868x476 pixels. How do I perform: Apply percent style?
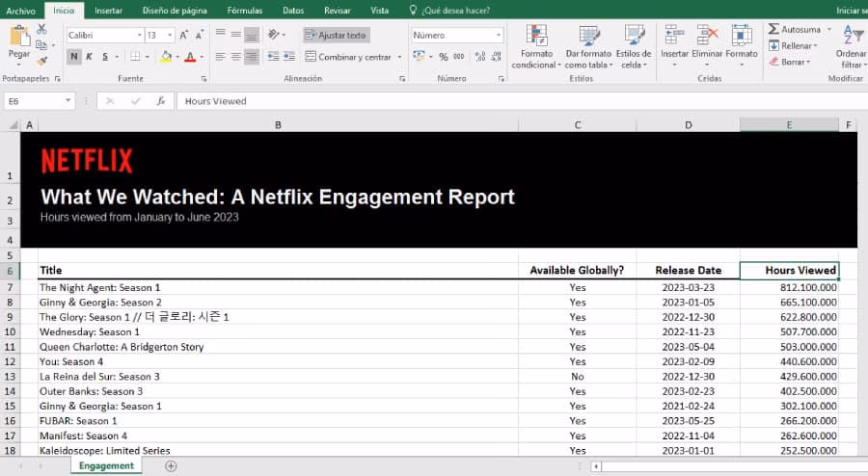[444, 57]
